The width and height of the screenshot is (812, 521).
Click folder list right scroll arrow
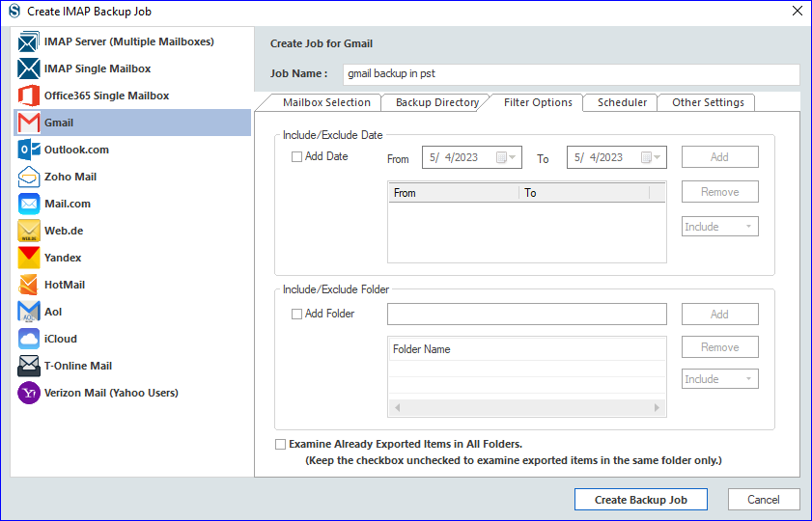coord(657,408)
